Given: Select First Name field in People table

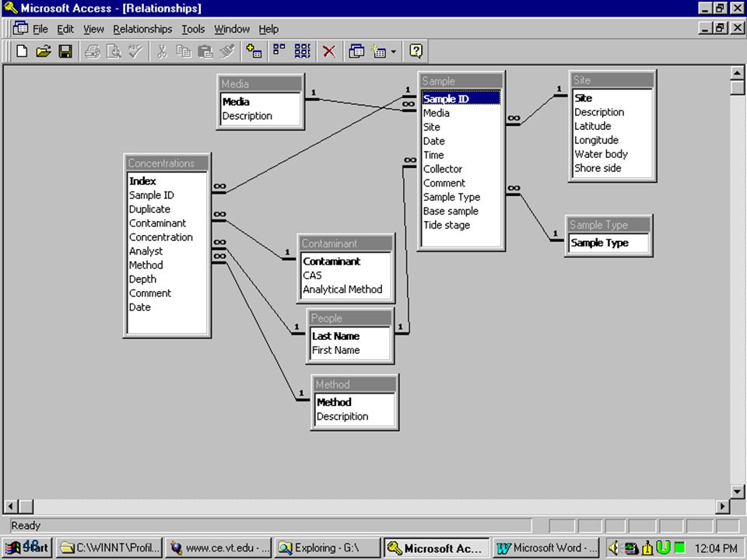Looking at the screenshot, I should click(x=350, y=350).
